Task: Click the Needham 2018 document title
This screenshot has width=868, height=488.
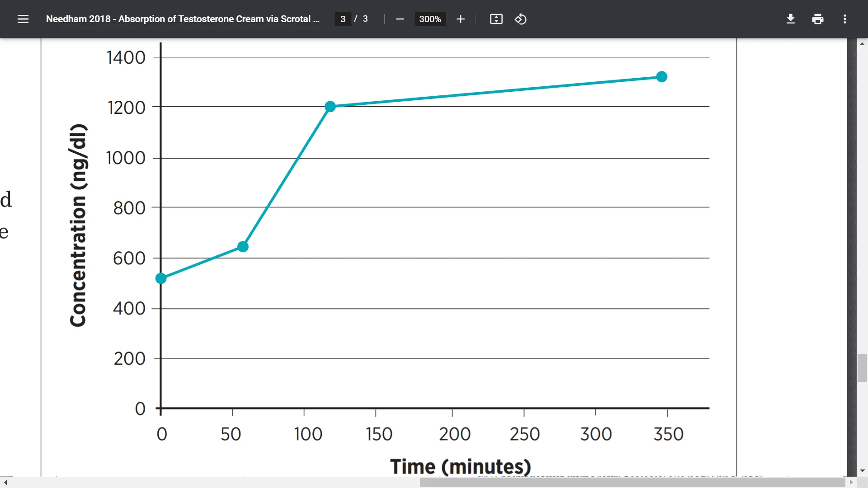Action: tap(183, 19)
